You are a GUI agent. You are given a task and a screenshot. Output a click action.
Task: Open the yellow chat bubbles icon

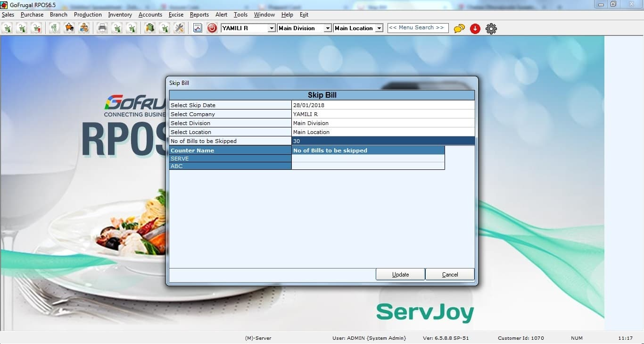pos(459,29)
